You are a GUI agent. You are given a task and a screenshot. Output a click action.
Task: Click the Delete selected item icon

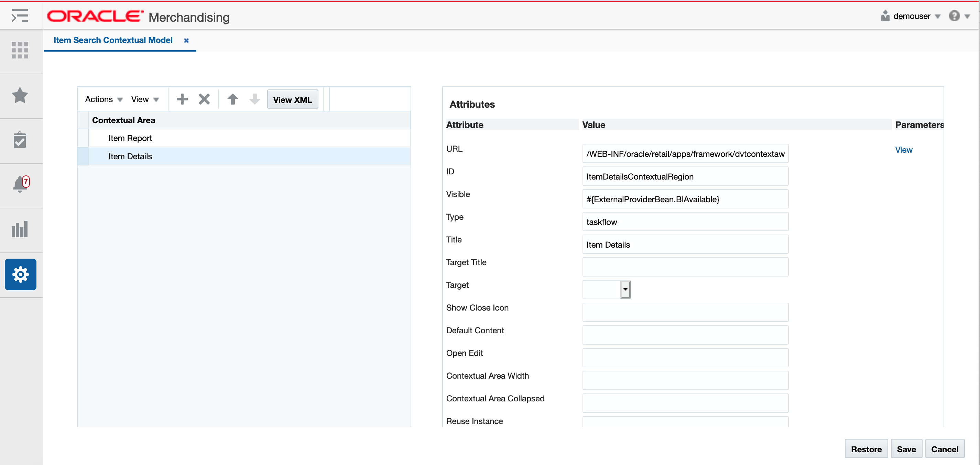pyautogui.click(x=204, y=99)
